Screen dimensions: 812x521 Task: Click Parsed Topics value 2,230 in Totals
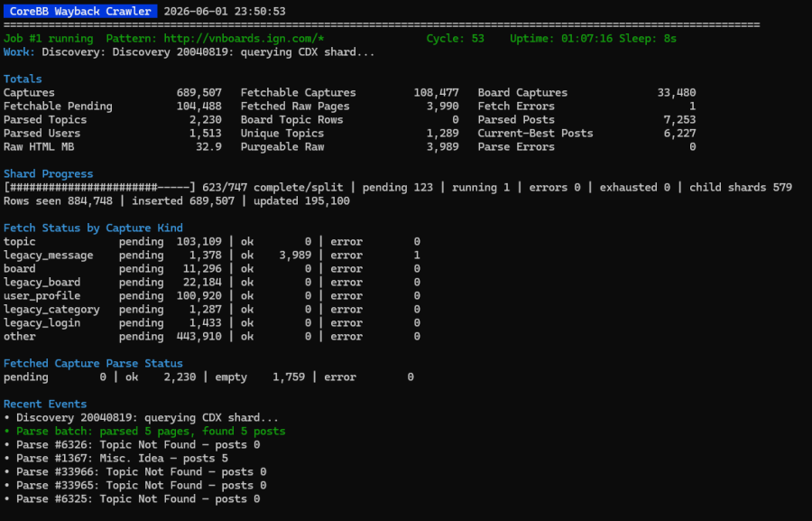[205, 119]
